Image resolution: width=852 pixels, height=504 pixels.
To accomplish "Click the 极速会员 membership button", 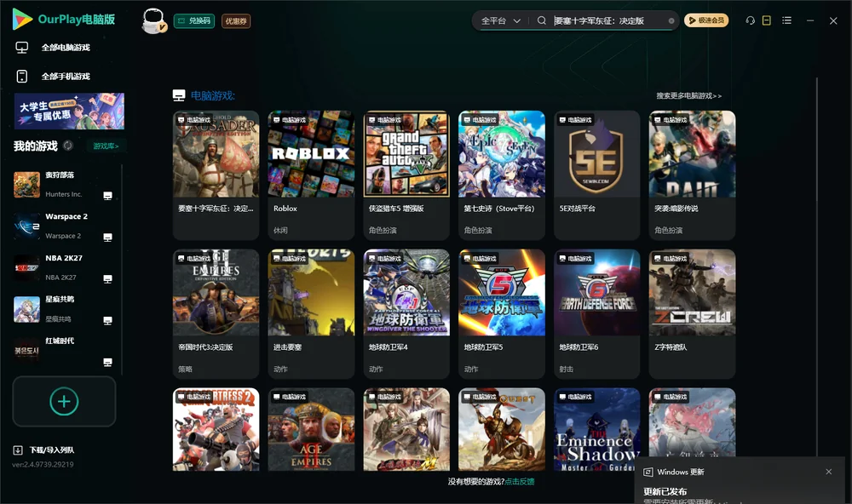I will point(706,20).
